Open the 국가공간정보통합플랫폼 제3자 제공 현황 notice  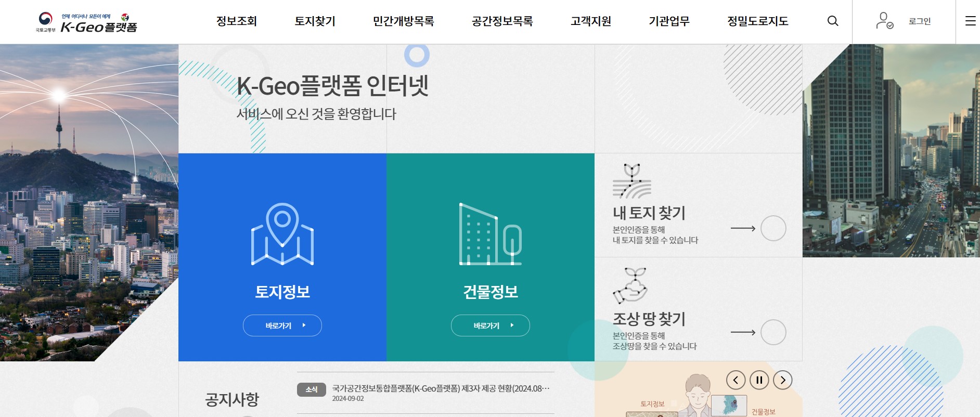(441, 388)
